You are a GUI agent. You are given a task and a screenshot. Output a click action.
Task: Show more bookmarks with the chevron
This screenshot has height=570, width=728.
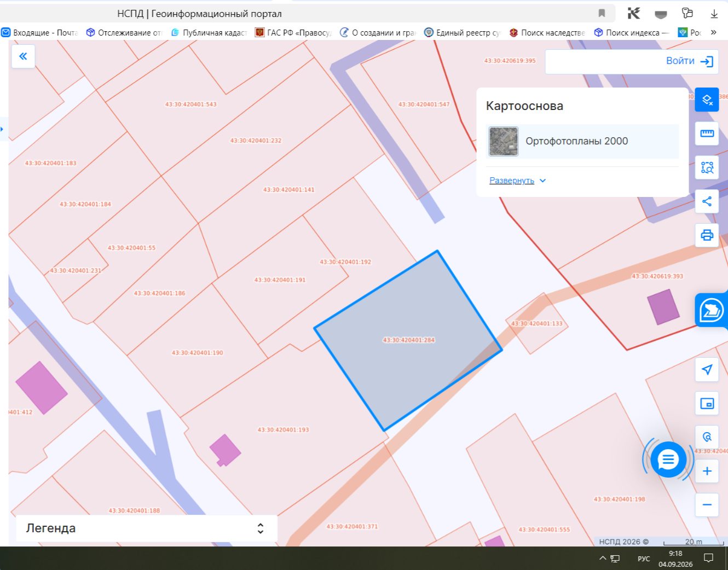pos(713,32)
